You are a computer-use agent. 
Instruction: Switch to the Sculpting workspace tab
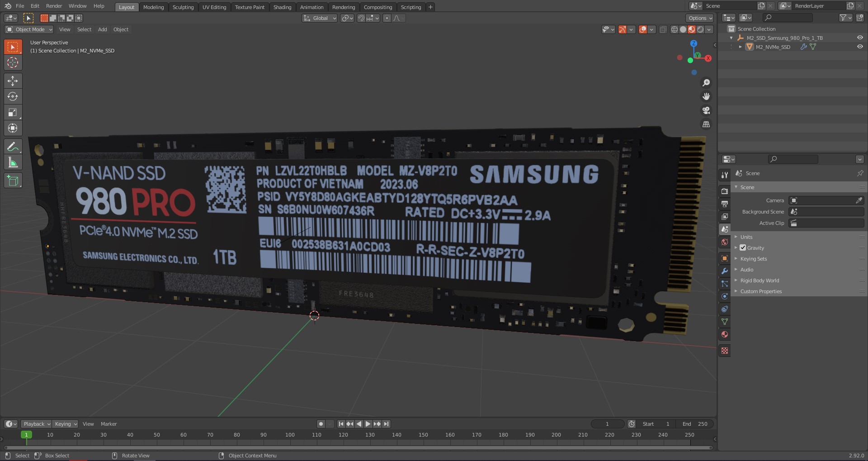(183, 7)
